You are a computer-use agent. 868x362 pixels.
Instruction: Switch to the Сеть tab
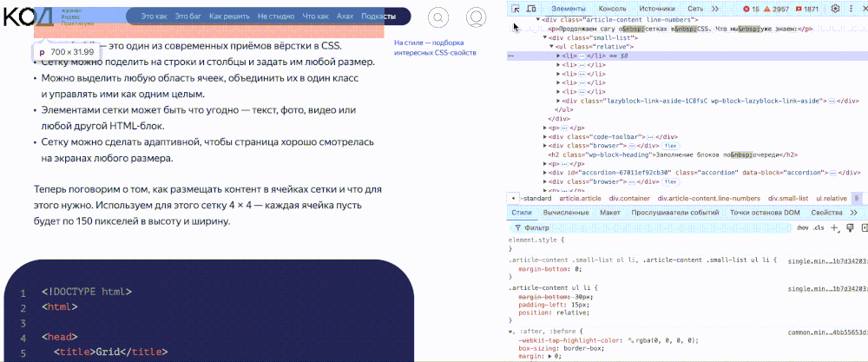(x=695, y=9)
